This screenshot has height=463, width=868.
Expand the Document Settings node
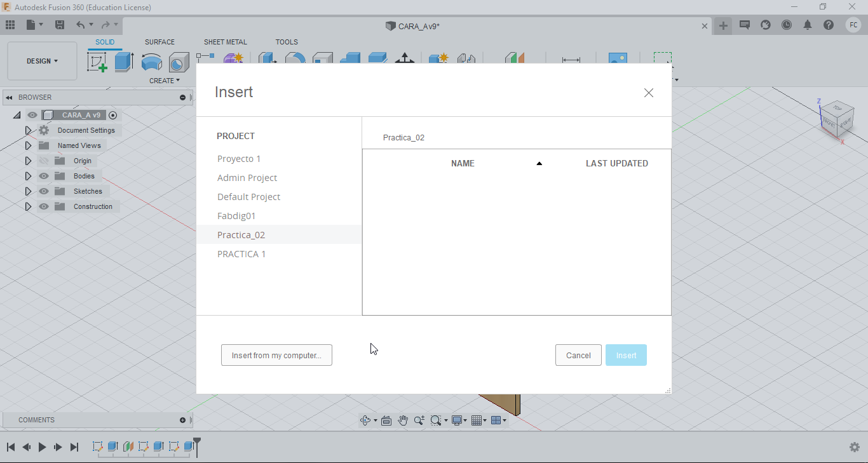[28, 130]
